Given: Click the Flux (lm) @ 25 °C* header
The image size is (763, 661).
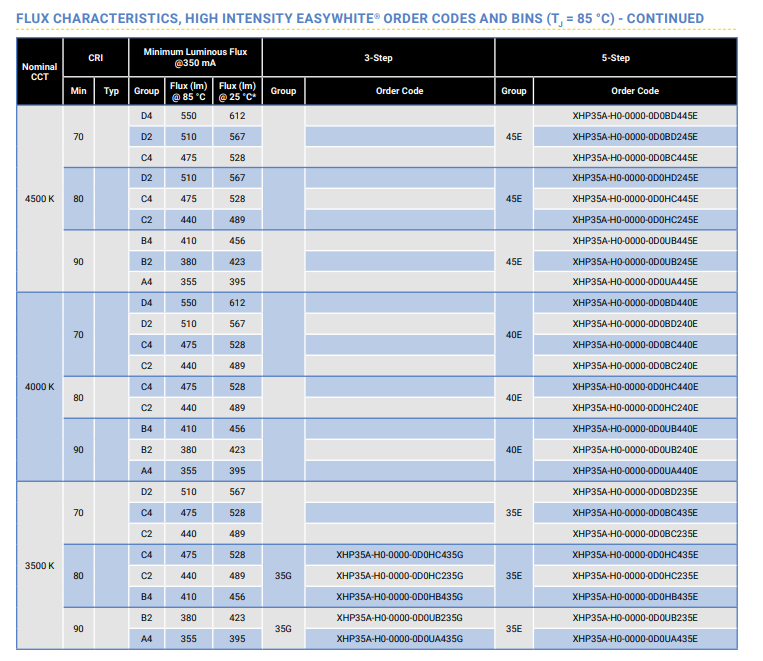Looking at the screenshot, I should [237, 91].
